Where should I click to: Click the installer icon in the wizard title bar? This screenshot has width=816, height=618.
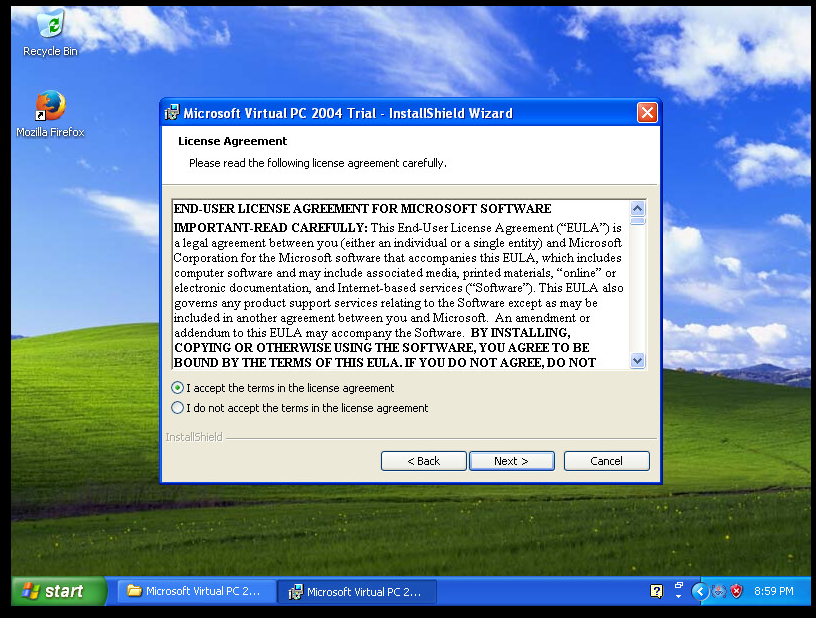(x=172, y=112)
